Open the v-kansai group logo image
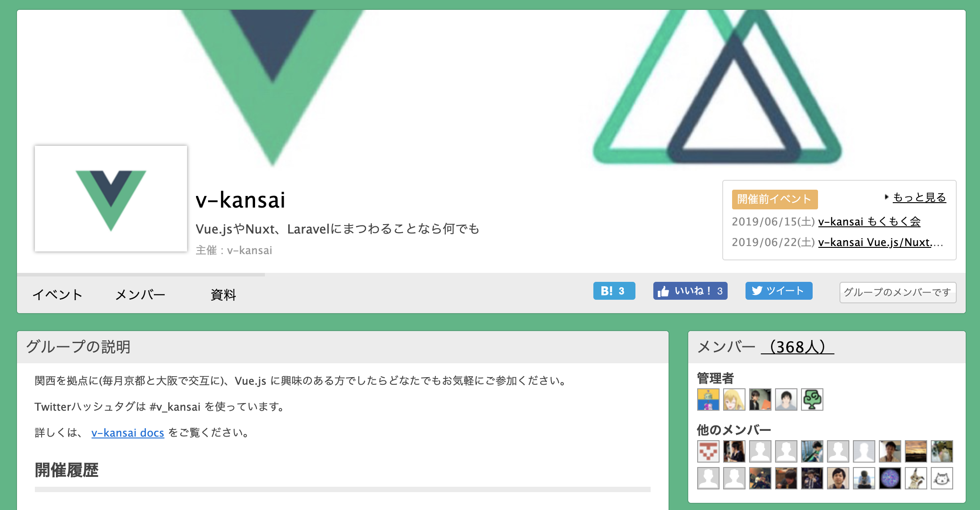Screen dimensions: 980x510 111,199
